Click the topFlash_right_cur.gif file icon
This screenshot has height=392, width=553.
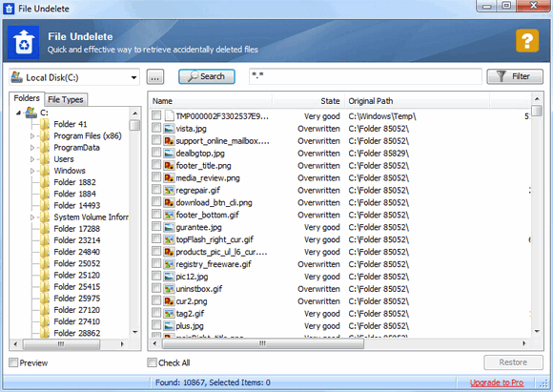pos(170,239)
